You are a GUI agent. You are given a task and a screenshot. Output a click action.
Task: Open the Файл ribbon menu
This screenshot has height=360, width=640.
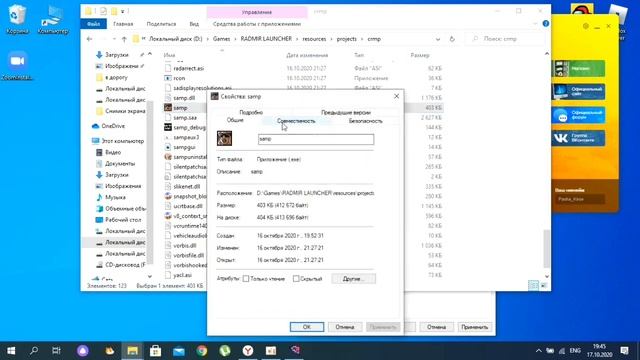(x=93, y=24)
